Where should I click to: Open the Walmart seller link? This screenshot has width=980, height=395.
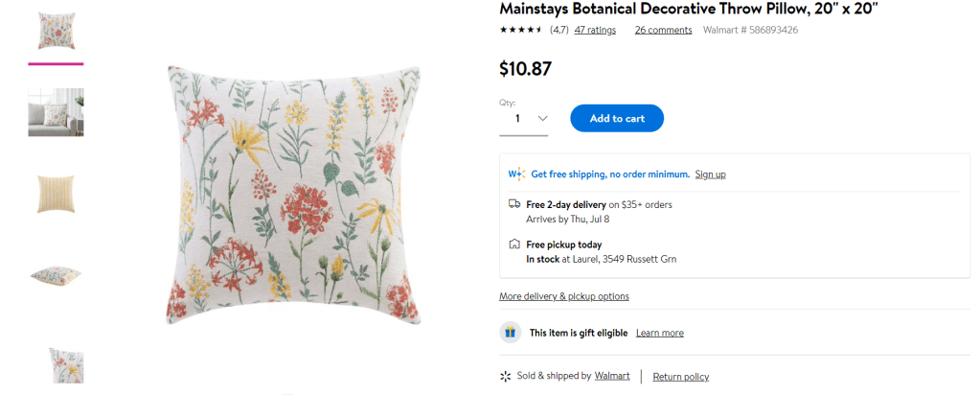tap(612, 376)
